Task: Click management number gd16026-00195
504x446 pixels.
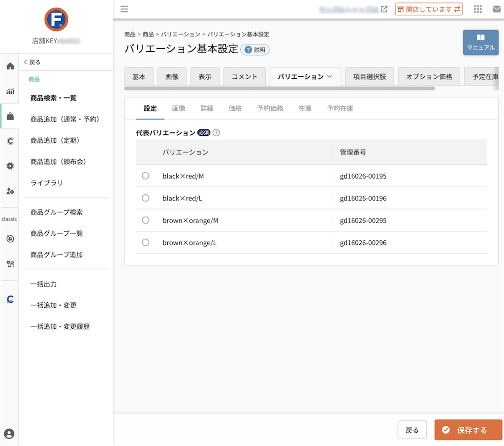Action: [363, 176]
